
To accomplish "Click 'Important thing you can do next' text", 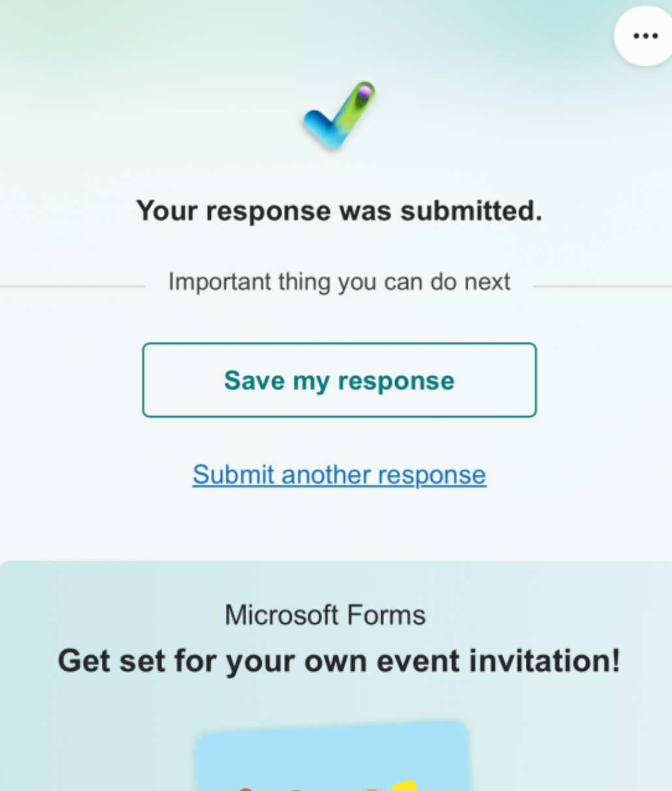I will tap(339, 282).
